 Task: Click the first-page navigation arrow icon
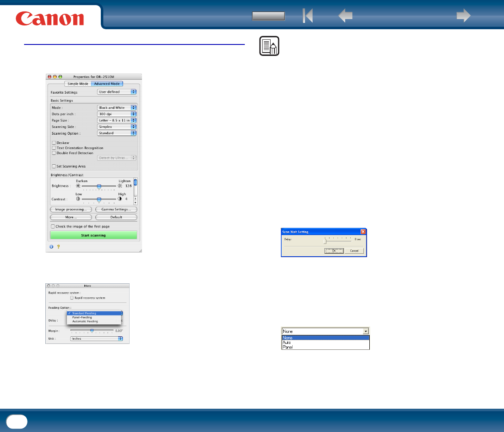tap(307, 15)
